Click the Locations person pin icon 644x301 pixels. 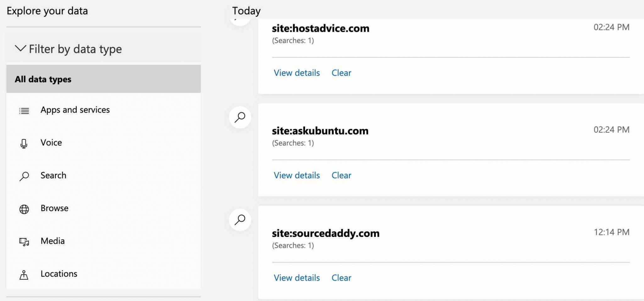pos(24,275)
